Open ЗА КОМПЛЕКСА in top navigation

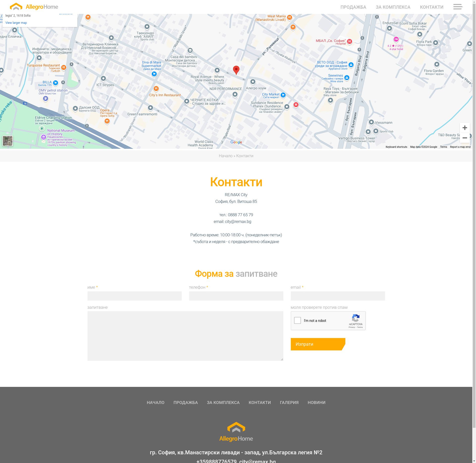(x=393, y=7)
